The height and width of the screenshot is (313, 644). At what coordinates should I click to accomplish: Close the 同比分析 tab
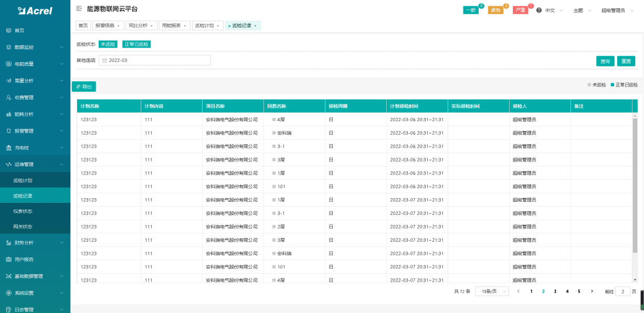[x=152, y=26]
